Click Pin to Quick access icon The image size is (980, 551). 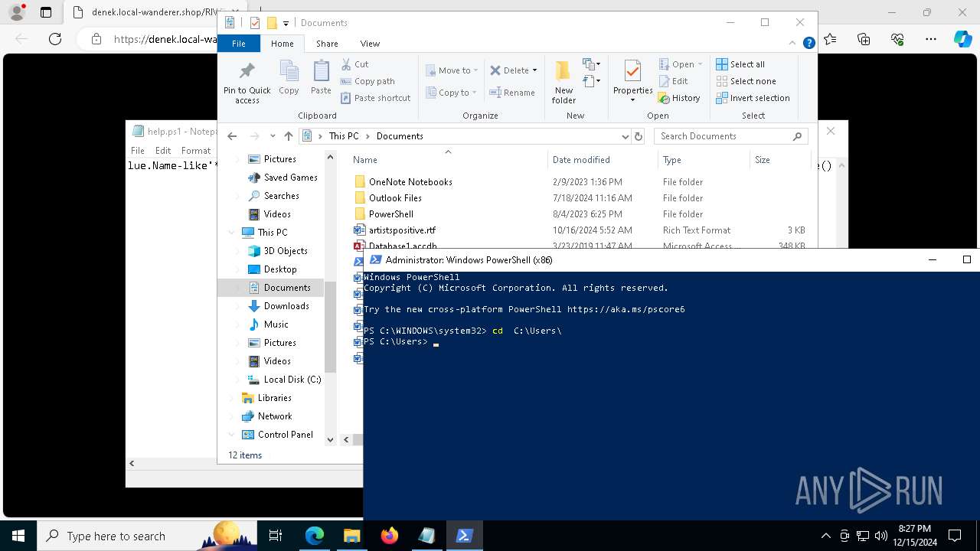click(247, 72)
